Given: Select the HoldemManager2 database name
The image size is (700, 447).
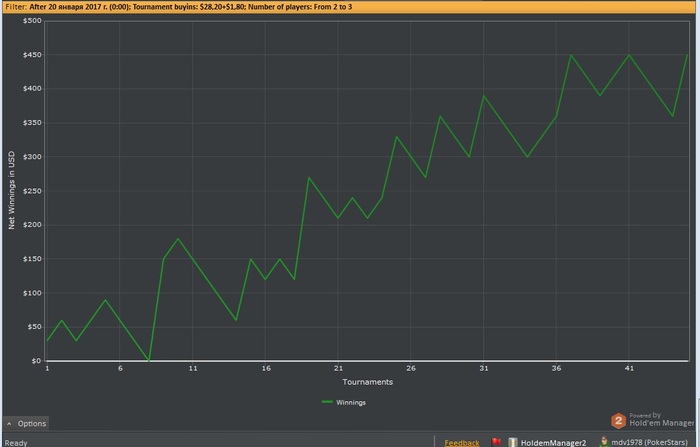Looking at the screenshot, I should point(553,443).
